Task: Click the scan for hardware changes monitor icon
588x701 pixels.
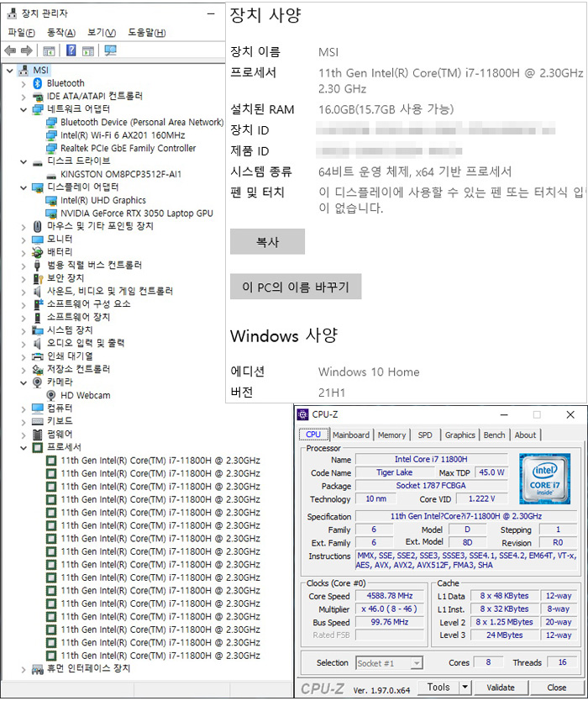Action: pyautogui.click(x=110, y=51)
